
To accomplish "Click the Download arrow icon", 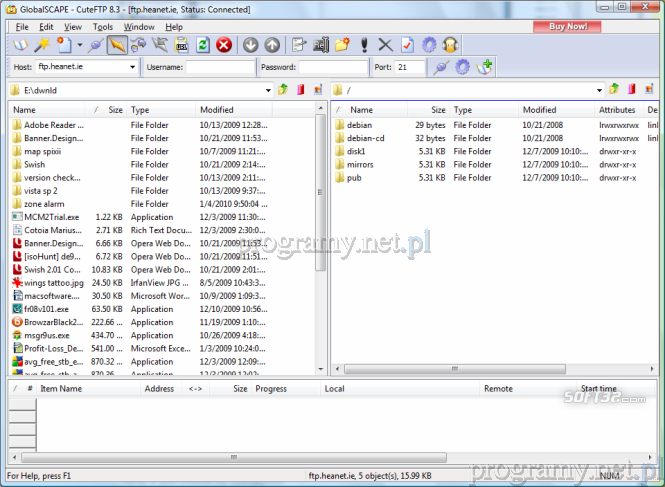I will click(250, 45).
